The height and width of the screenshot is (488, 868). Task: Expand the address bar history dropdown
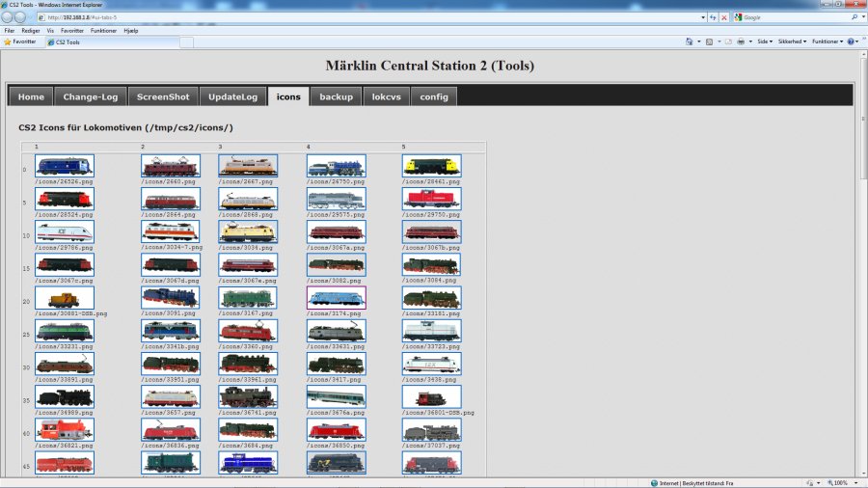pos(703,17)
